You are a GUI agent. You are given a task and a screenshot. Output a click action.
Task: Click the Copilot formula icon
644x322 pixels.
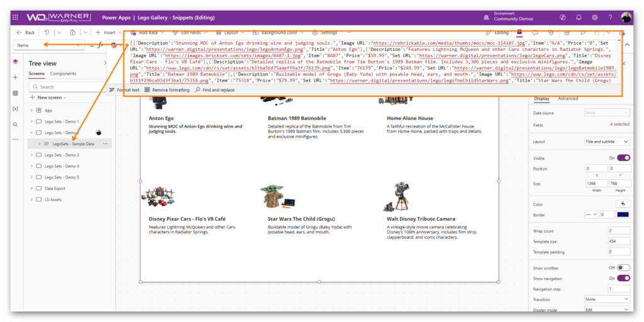(x=114, y=45)
